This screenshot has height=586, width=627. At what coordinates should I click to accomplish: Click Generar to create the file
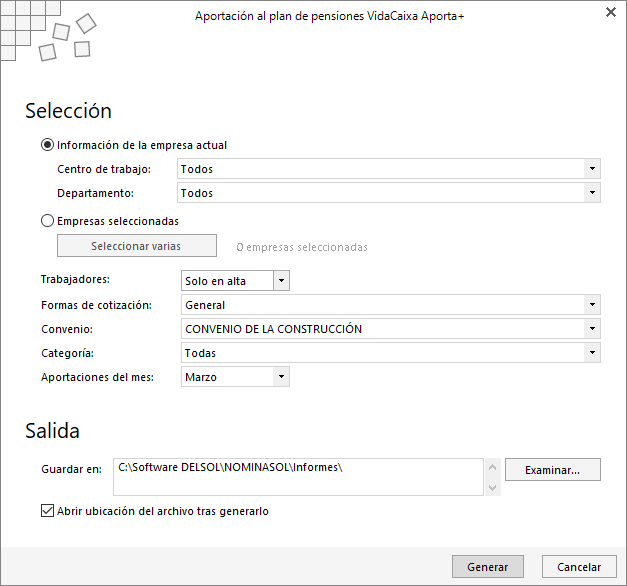488,566
